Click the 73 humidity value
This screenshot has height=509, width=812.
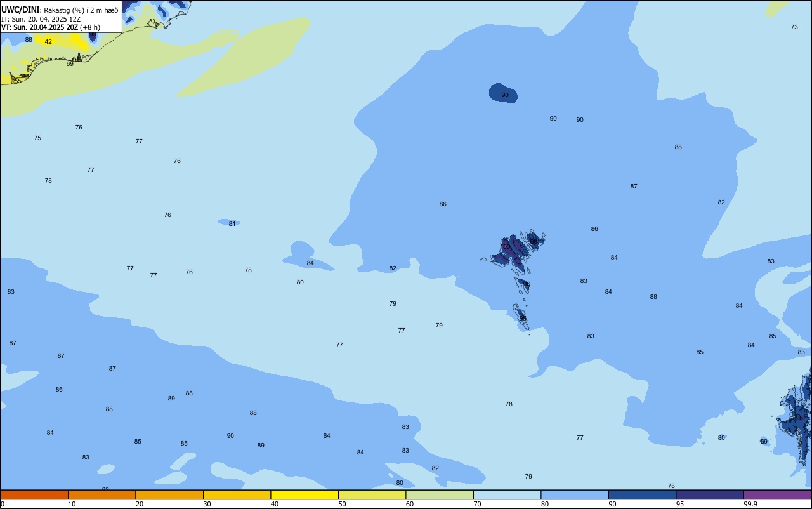pos(794,27)
